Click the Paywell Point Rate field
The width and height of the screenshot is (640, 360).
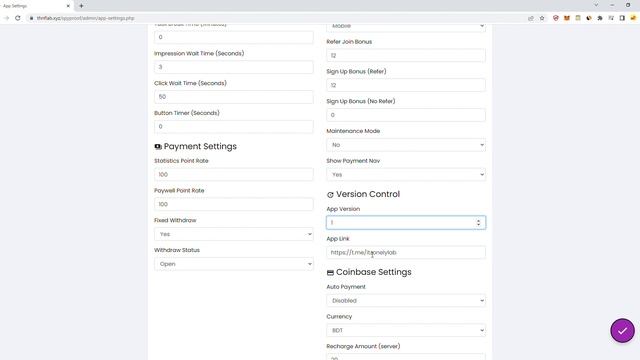[234, 204]
